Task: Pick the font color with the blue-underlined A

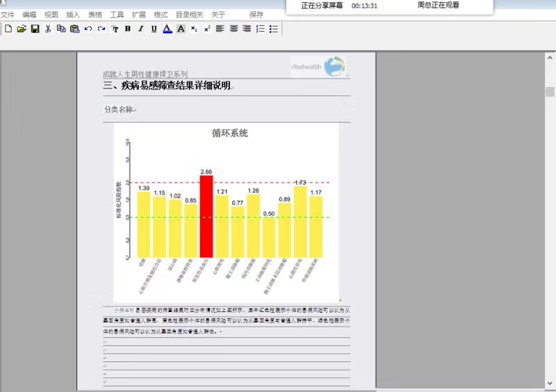Action: pos(167,28)
